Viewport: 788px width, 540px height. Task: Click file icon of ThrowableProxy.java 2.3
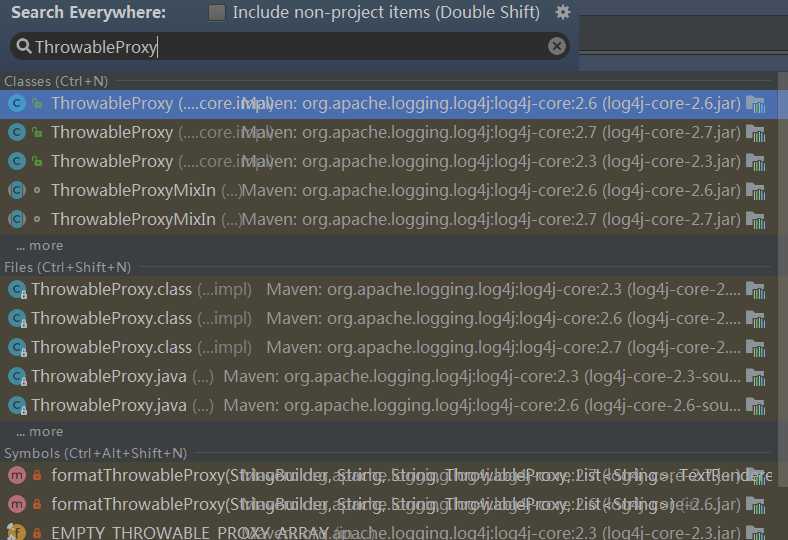tap(18, 377)
